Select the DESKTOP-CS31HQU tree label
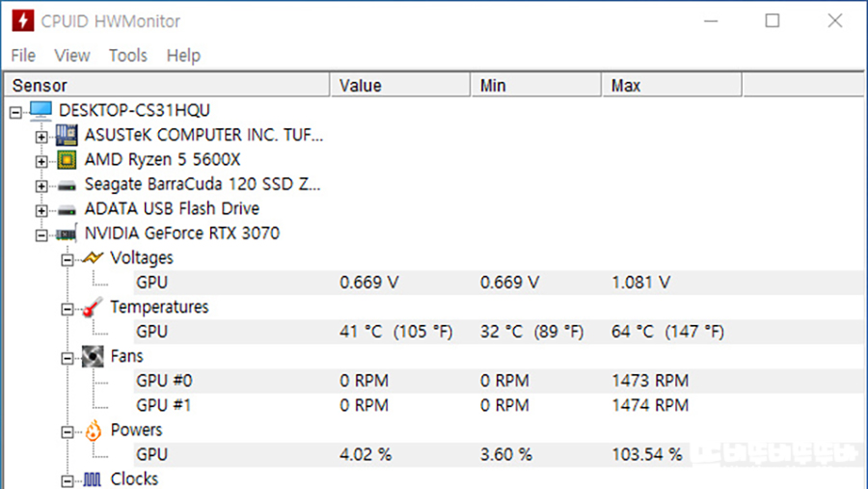868x489 pixels. pyautogui.click(x=134, y=110)
